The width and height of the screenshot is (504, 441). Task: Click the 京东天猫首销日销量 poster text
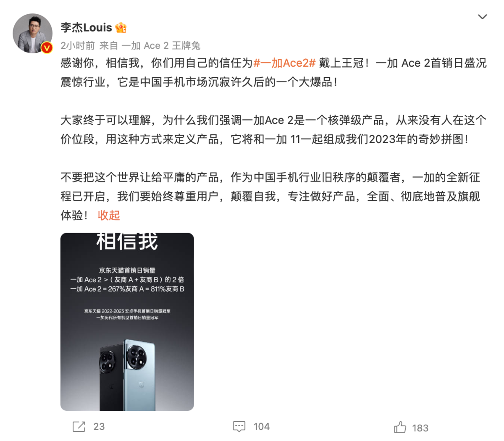tap(127, 270)
